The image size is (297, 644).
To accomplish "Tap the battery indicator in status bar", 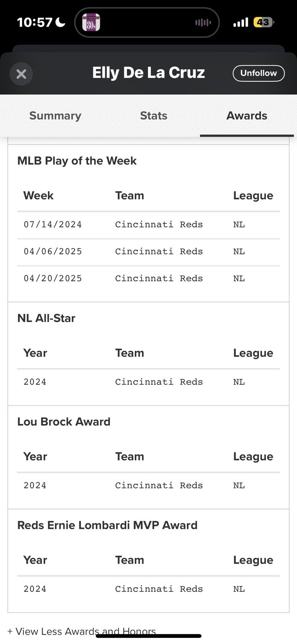I will click(x=264, y=22).
